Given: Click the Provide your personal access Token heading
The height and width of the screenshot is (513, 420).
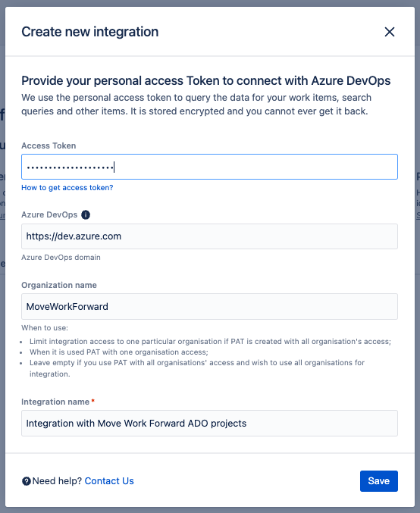Looking at the screenshot, I should point(206,81).
